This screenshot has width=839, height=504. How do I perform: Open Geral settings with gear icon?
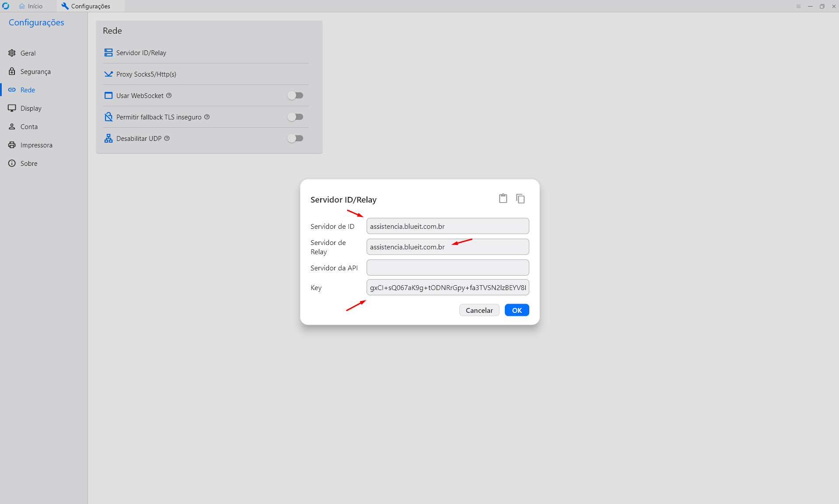click(x=28, y=53)
